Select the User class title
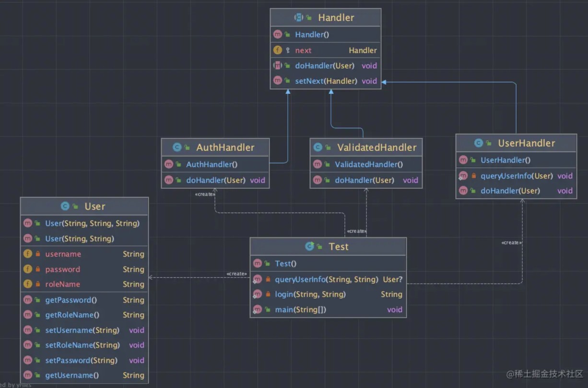The image size is (588, 388). click(95, 206)
